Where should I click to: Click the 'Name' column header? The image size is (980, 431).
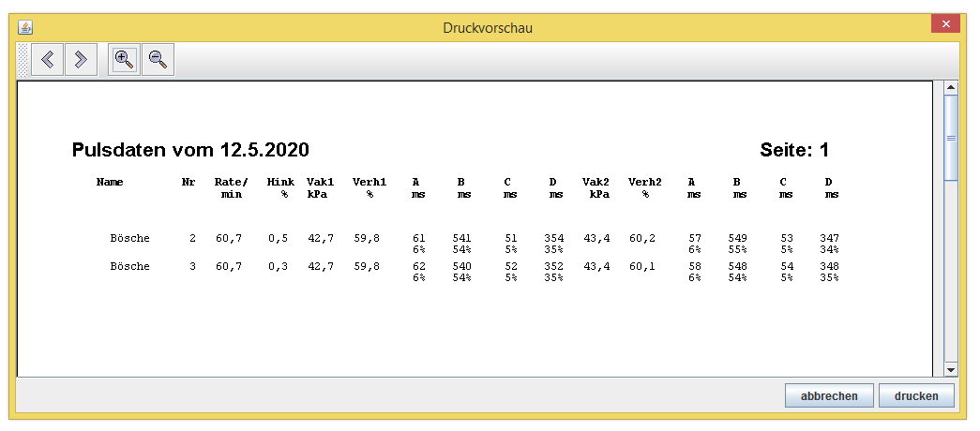click(x=110, y=183)
